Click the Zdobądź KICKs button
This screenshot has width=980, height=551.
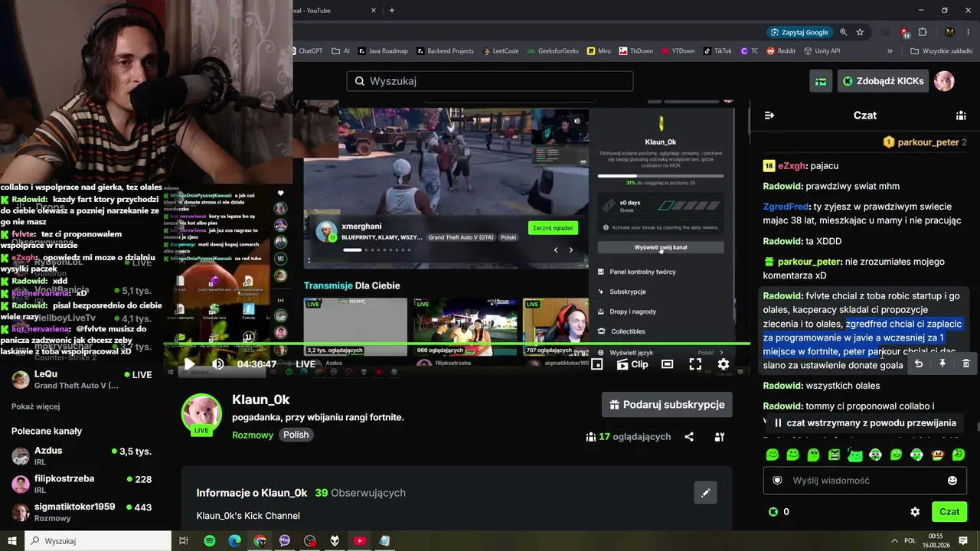[883, 81]
